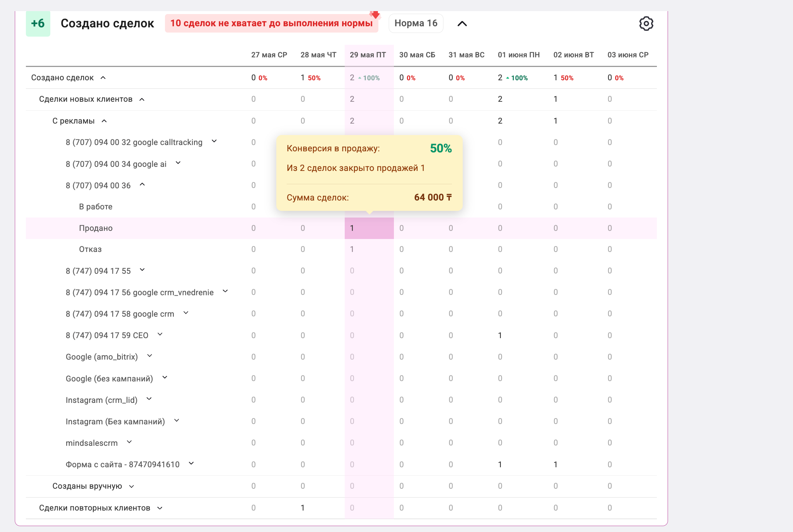Expand Instagram (crm_lid) row
This screenshot has width=793, height=532.
[x=149, y=399]
